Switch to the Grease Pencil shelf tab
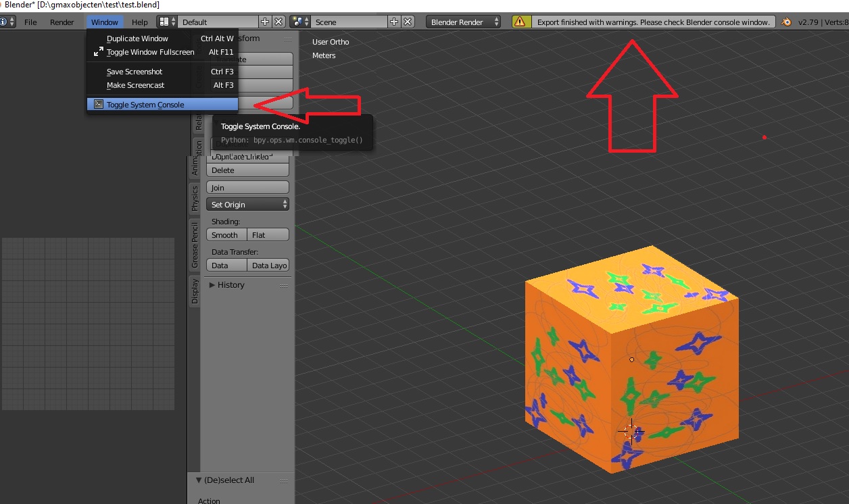849x504 pixels. pos(195,244)
